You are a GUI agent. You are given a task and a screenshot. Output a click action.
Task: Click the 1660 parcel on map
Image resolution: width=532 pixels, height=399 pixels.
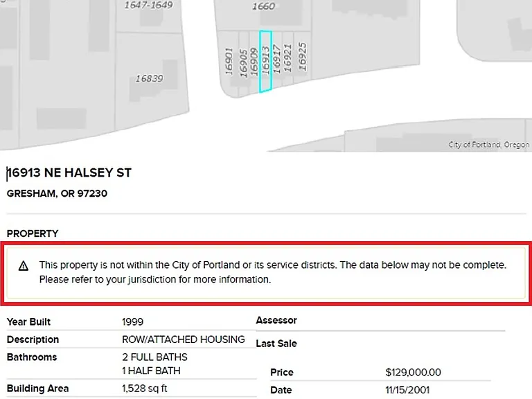(264, 6)
